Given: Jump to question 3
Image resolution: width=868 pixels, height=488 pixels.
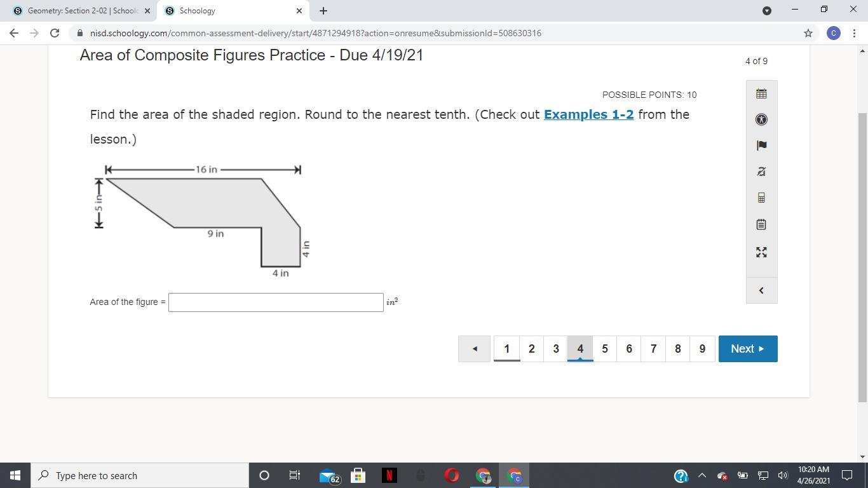Looking at the screenshot, I should (555, 349).
